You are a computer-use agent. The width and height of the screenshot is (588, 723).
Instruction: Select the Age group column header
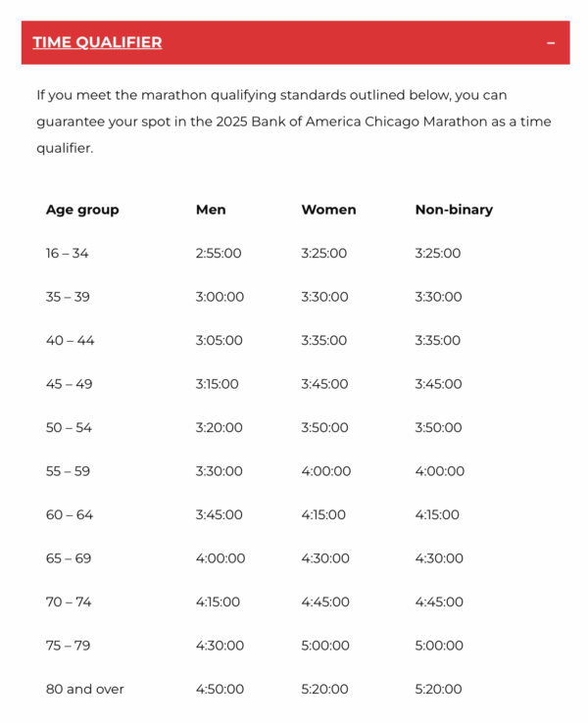(x=82, y=210)
